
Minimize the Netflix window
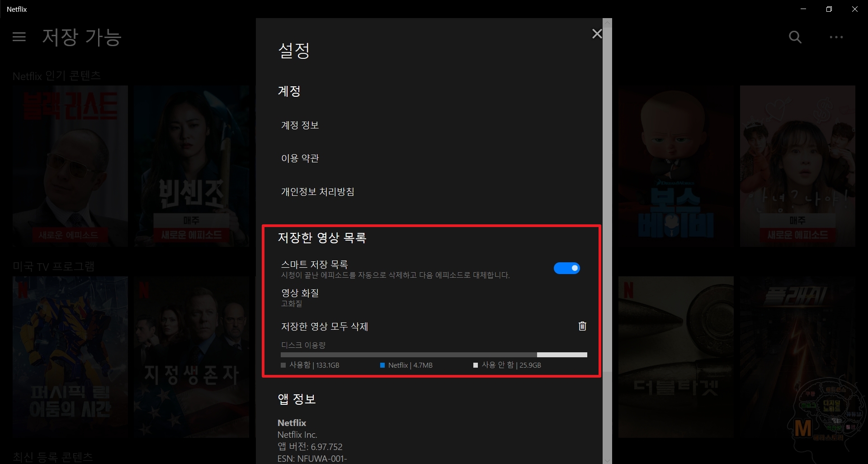pos(803,9)
